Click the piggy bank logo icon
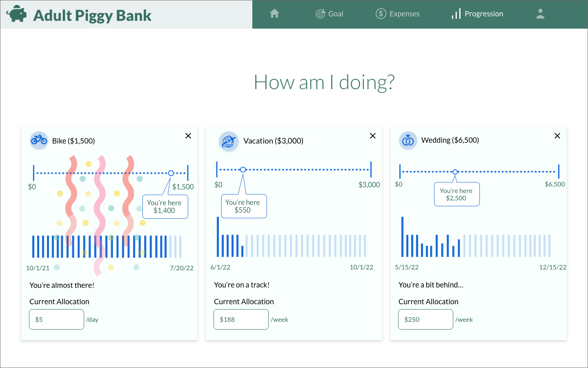 pos(16,13)
